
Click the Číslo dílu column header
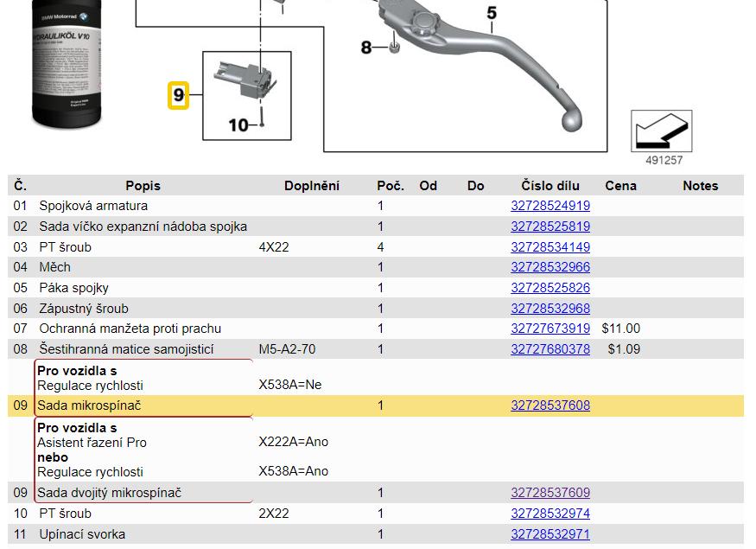pyautogui.click(x=550, y=186)
